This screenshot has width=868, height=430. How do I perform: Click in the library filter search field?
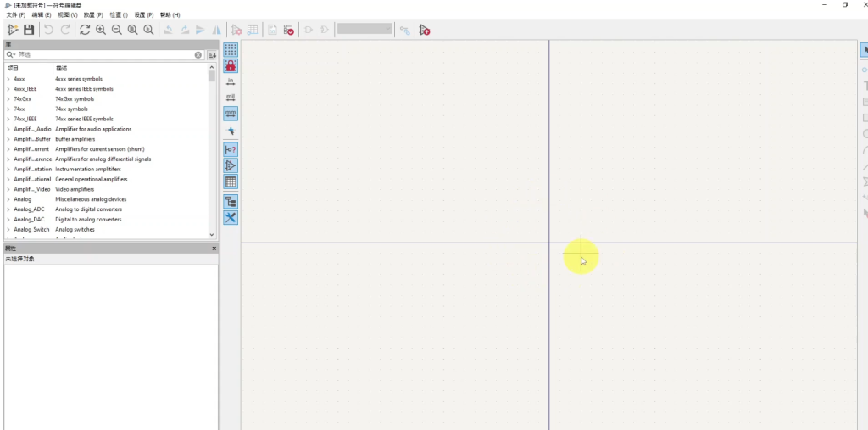pos(105,55)
